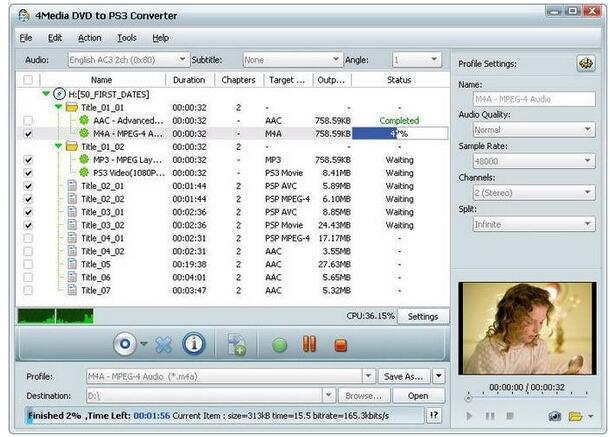
Task: Open the Angle dropdown
Action: (417, 60)
